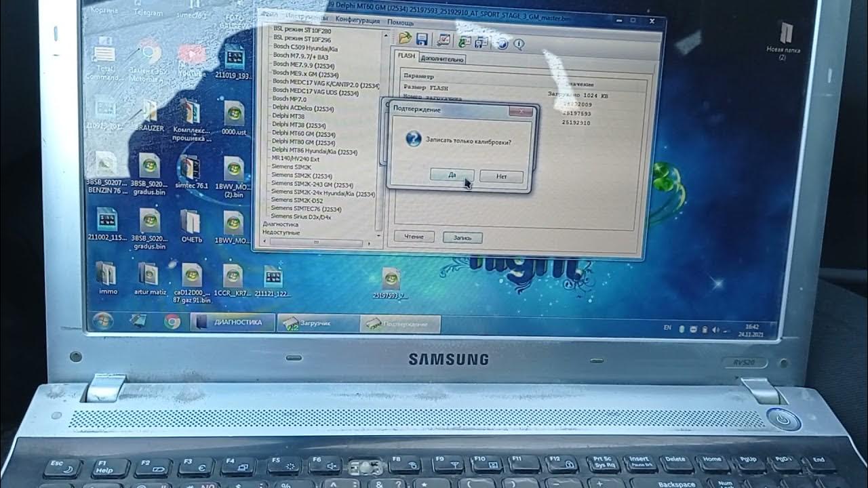The image size is (868, 488).
Task: Confirm with the Да button
Action: (452, 175)
